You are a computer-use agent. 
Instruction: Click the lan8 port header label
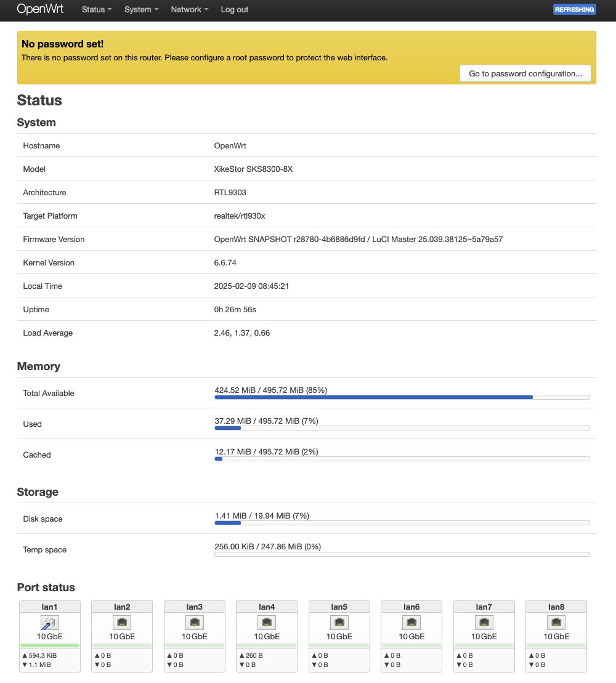point(556,607)
